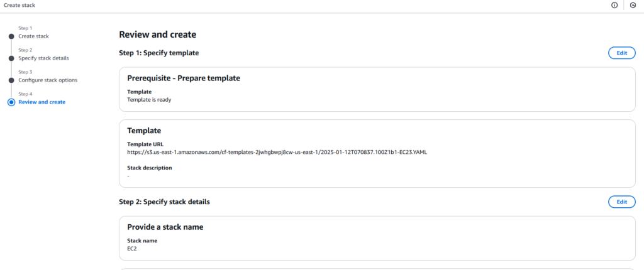Click the S3 Template URL text
The width and height of the screenshot is (644, 270).
tap(277, 152)
